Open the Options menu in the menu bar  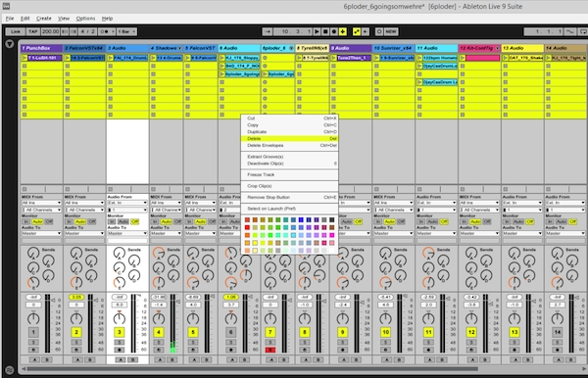pyautogui.click(x=85, y=19)
